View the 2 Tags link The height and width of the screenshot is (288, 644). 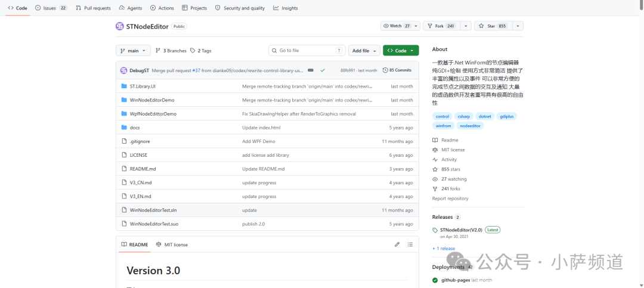201,51
